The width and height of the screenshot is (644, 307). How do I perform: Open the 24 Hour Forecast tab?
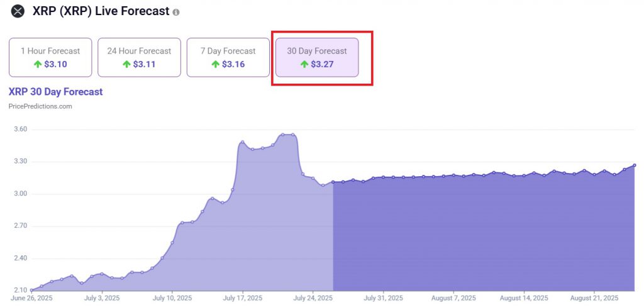139,57
